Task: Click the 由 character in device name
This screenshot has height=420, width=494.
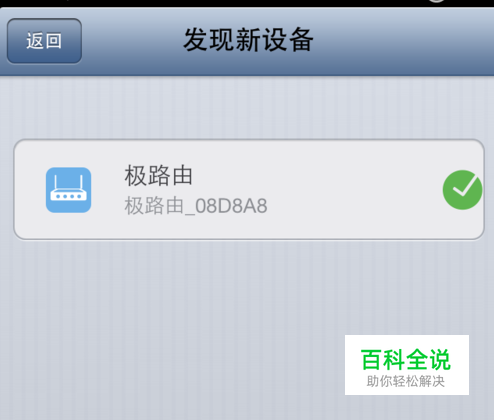Action: (x=183, y=175)
